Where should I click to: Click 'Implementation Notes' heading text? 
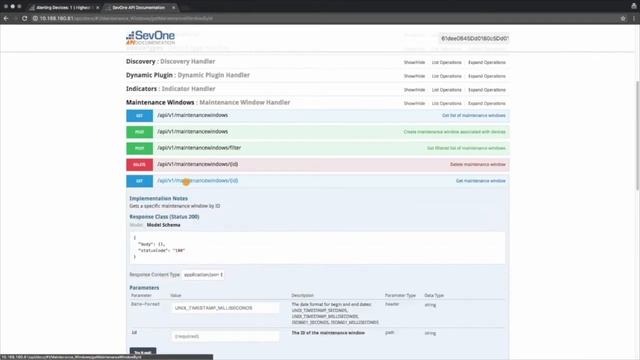pos(158,199)
